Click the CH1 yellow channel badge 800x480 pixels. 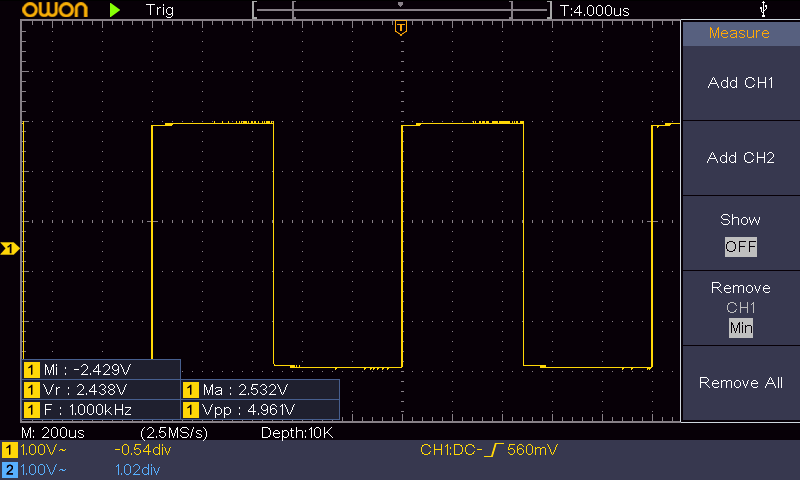coord(9,450)
